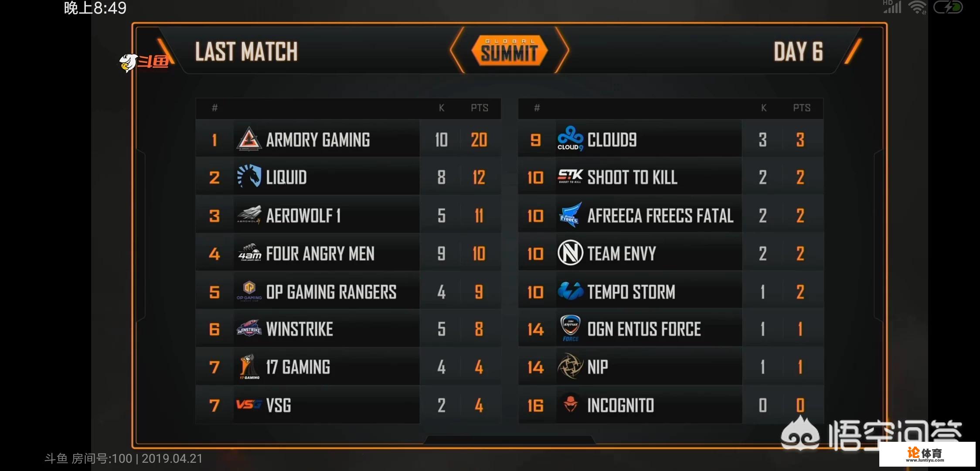Toggle visibility of K column header

coord(441,108)
